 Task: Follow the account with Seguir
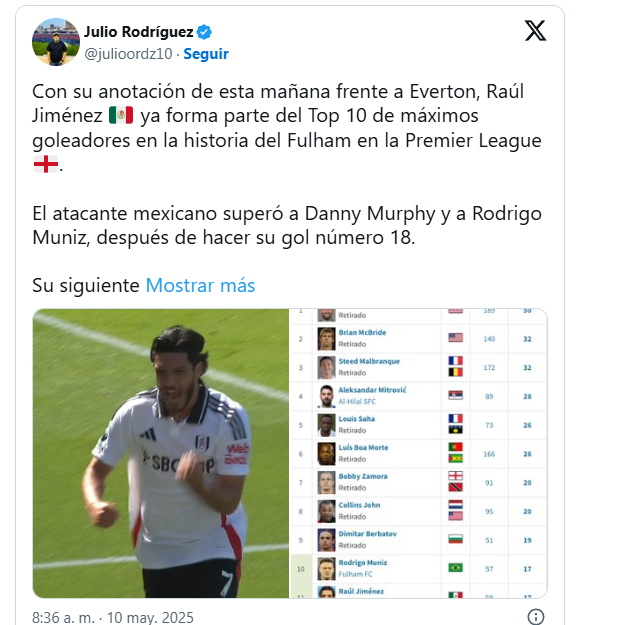(206, 54)
